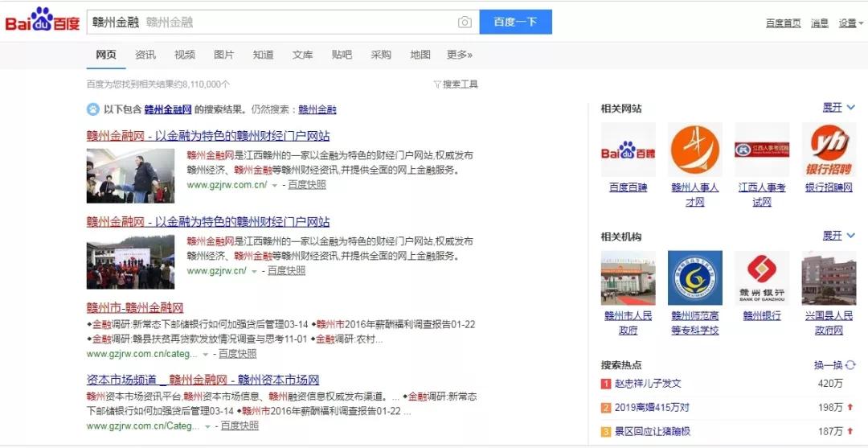Screen dimensions: 868x448
Task: Switch to the 地图 tab
Action: (x=420, y=54)
